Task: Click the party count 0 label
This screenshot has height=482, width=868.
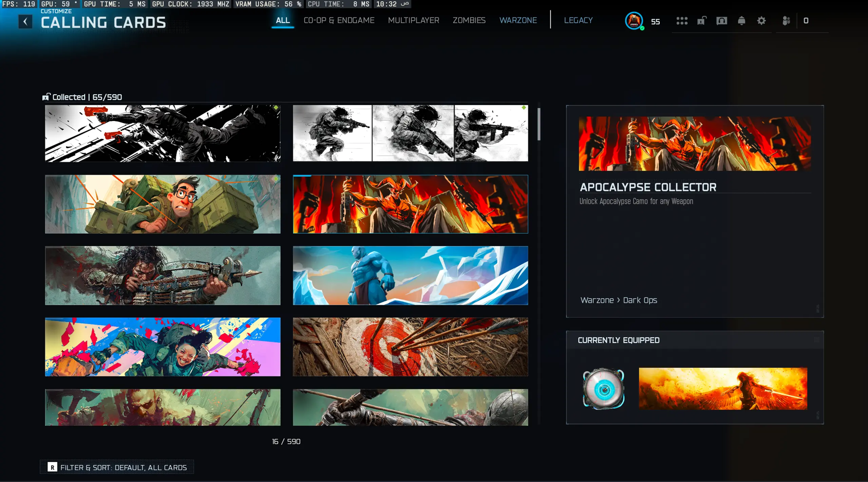Action: click(x=806, y=21)
